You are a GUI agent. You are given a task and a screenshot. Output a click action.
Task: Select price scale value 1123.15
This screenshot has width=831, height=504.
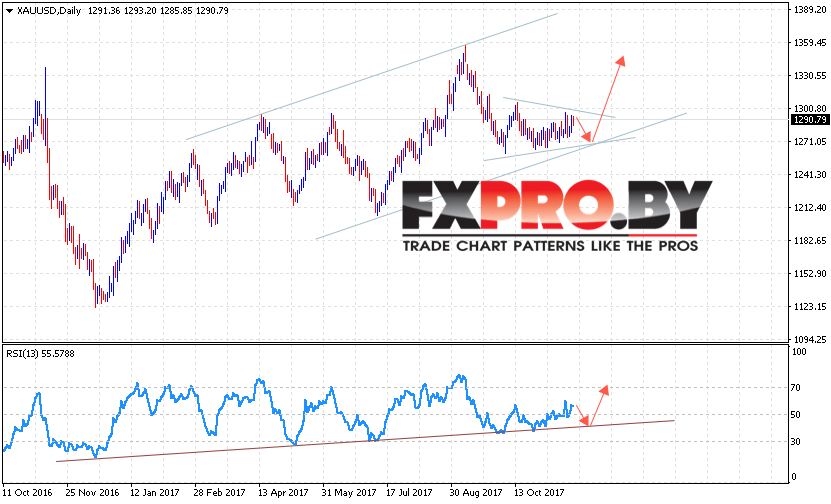809,306
